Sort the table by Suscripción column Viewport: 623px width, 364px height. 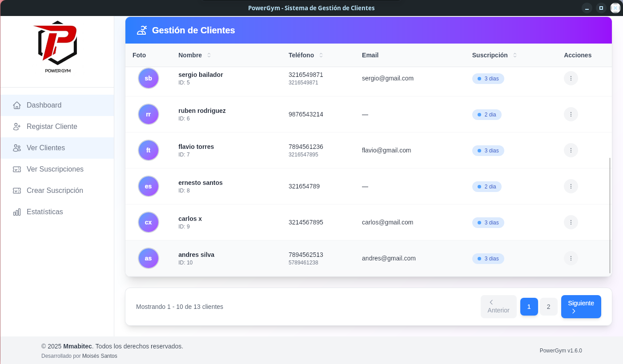tap(515, 55)
